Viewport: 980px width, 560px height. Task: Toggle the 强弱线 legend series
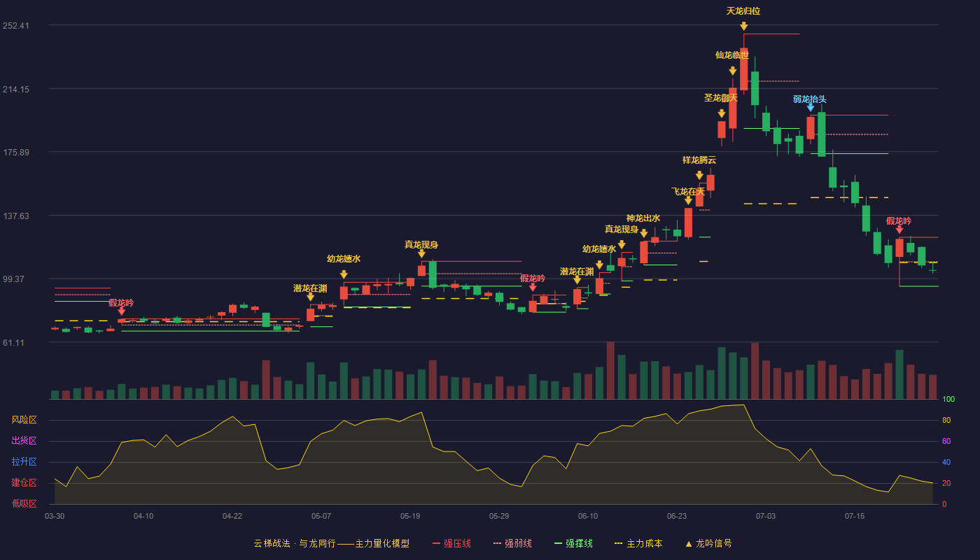click(512, 543)
